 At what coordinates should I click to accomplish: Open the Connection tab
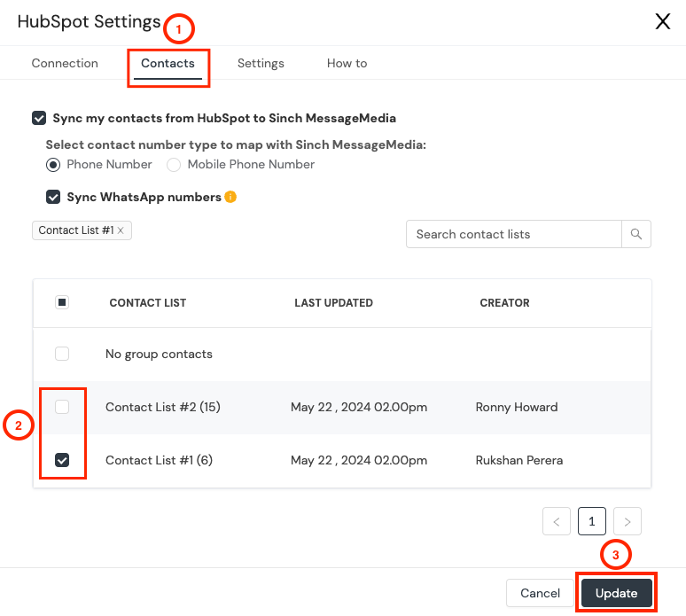pyautogui.click(x=65, y=64)
